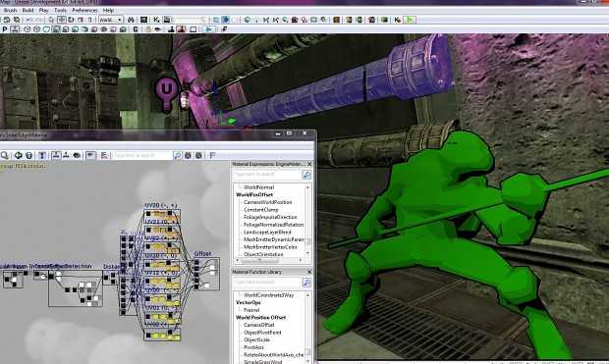
Task: Click the square frame icon in viewport toolbar
Action: [194, 29]
